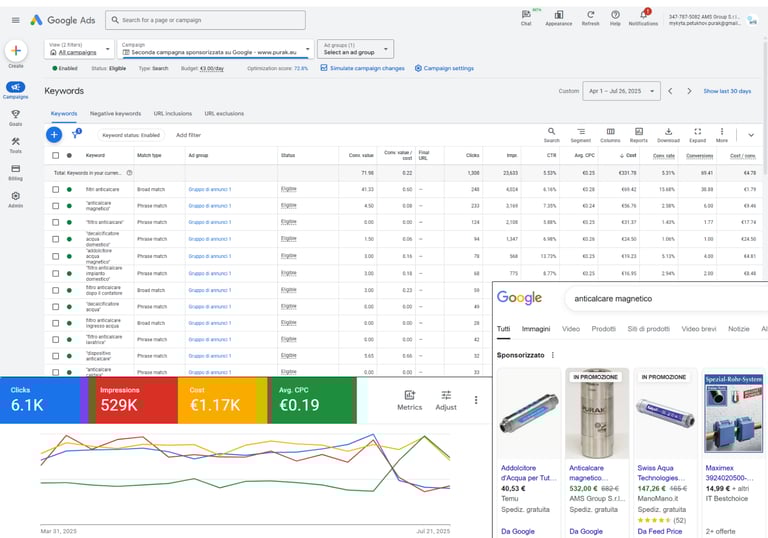
Task: Expand the table to full screen
Action: pos(697,135)
